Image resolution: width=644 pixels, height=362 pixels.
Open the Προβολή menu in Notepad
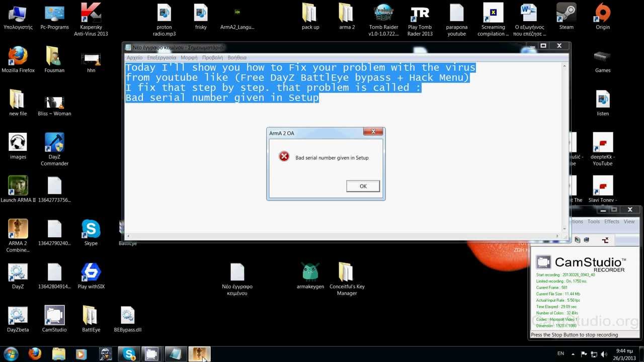click(212, 58)
